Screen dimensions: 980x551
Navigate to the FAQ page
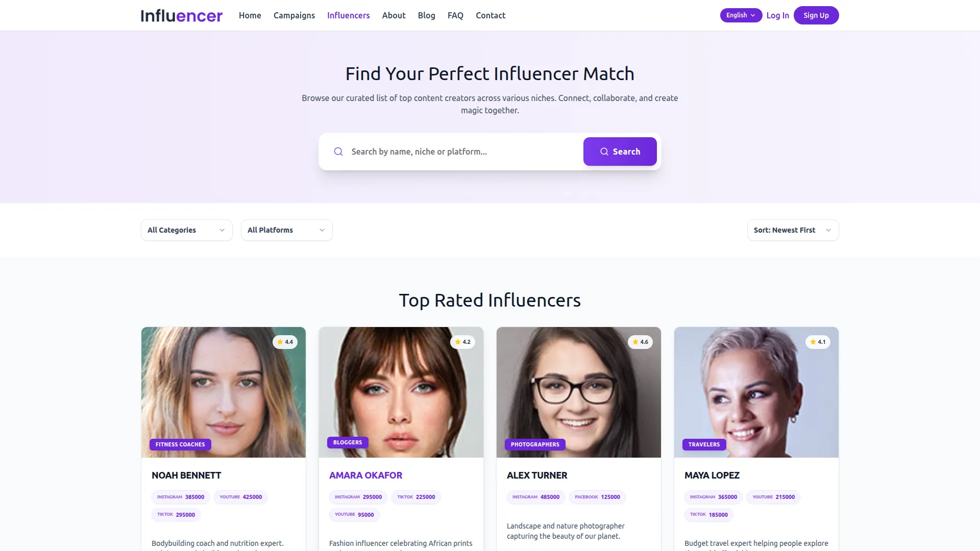pos(455,15)
